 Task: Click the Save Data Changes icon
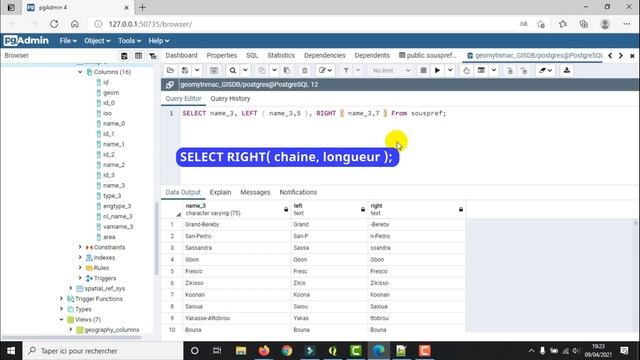(x=213, y=70)
